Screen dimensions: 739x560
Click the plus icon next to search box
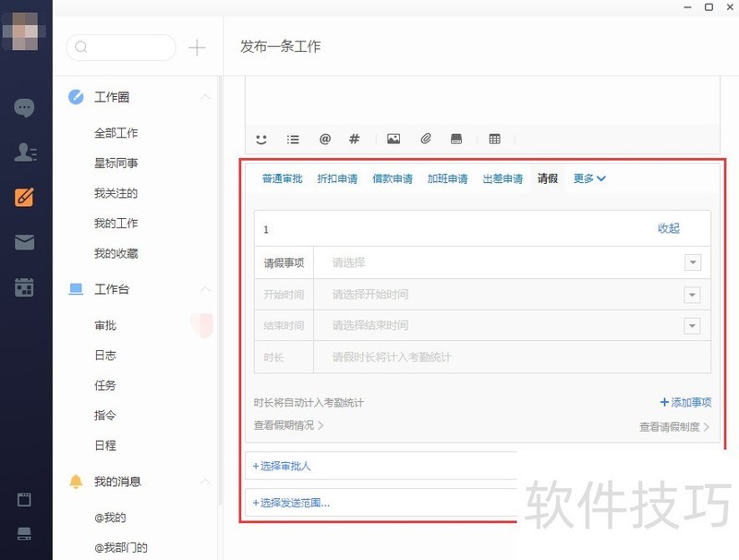(197, 48)
